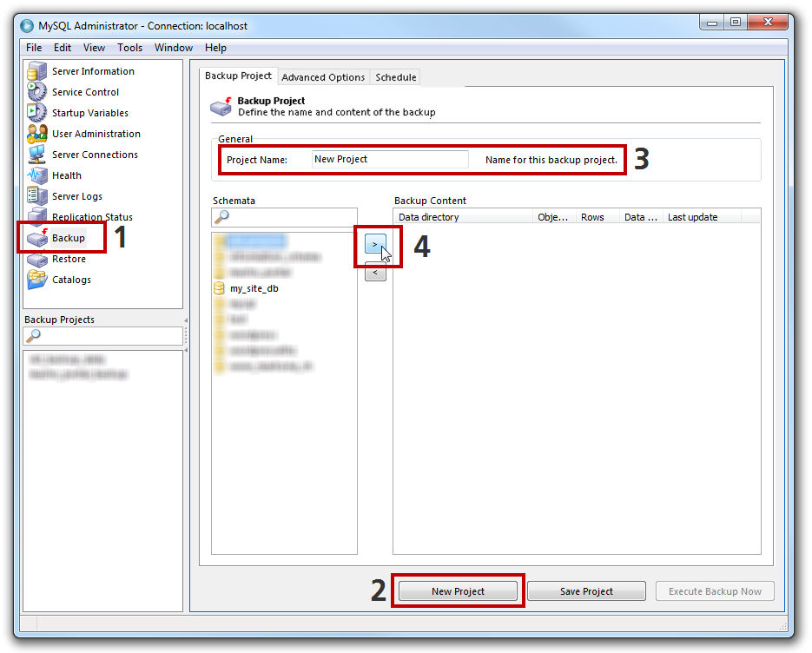Switch to the Schedule tab

click(395, 77)
